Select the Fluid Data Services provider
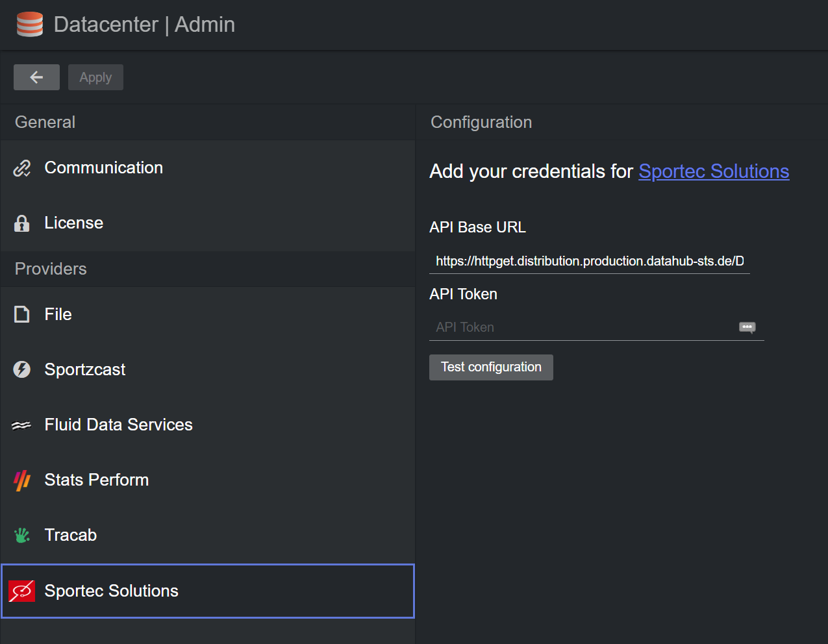This screenshot has width=828, height=644. (x=208, y=425)
